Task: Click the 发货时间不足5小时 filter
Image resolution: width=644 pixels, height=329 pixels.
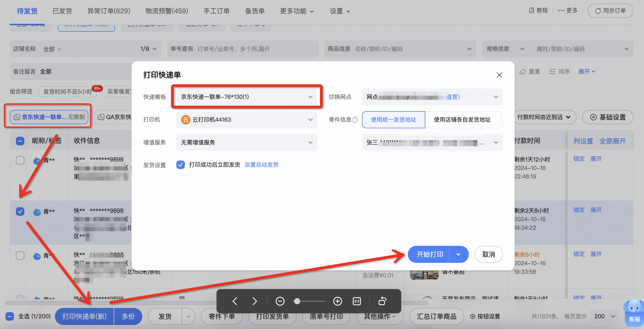Action: click(x=68, y=91)
